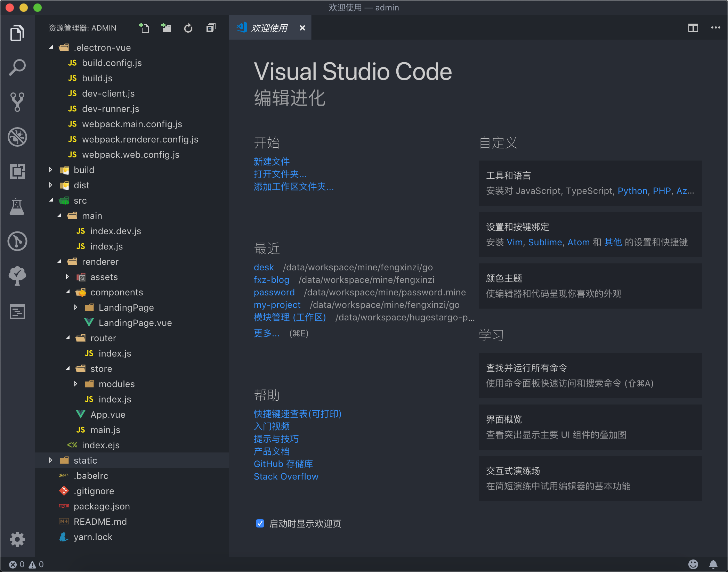The height and width of the screenshot is (572, 728).
Task: Uncheck 启动时显示欢迎页 on the welcome page
Action: pos(260,523)
